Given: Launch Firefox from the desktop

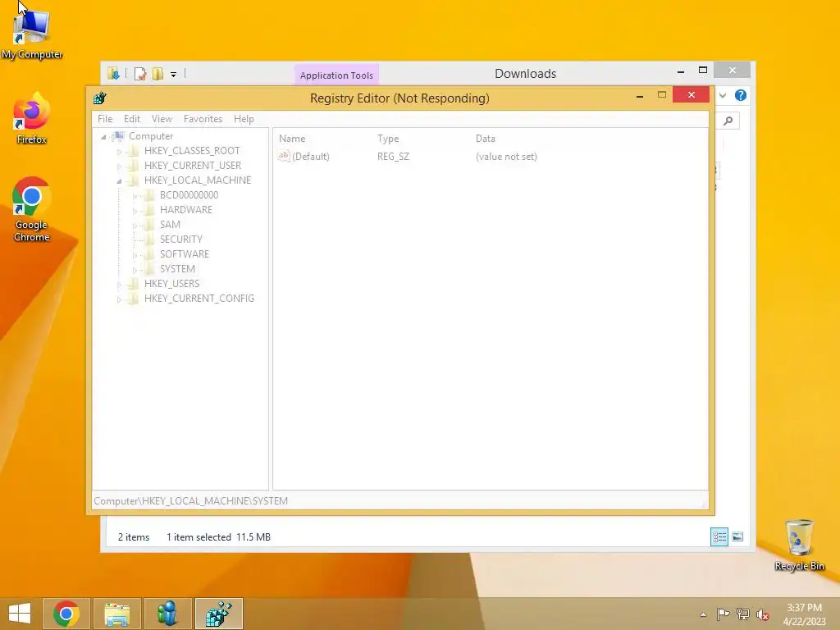Looking at the screenshot, I should click(x=32, y=119).
